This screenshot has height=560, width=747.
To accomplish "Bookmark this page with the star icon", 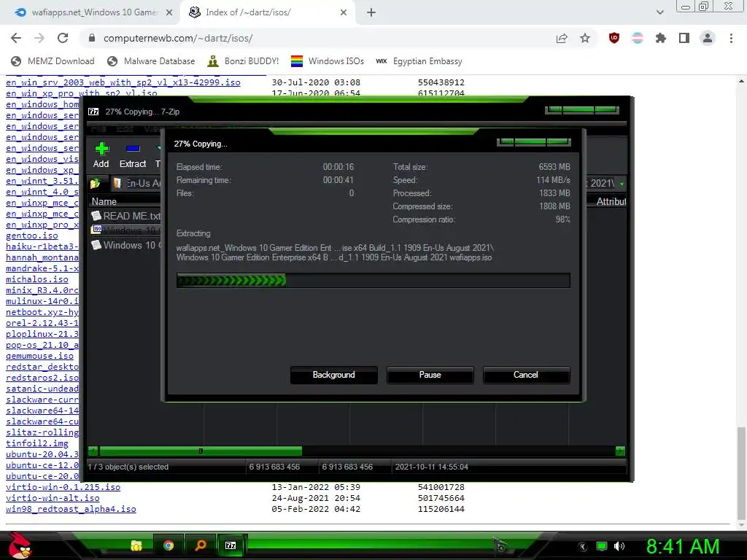I will coord(585,38).
